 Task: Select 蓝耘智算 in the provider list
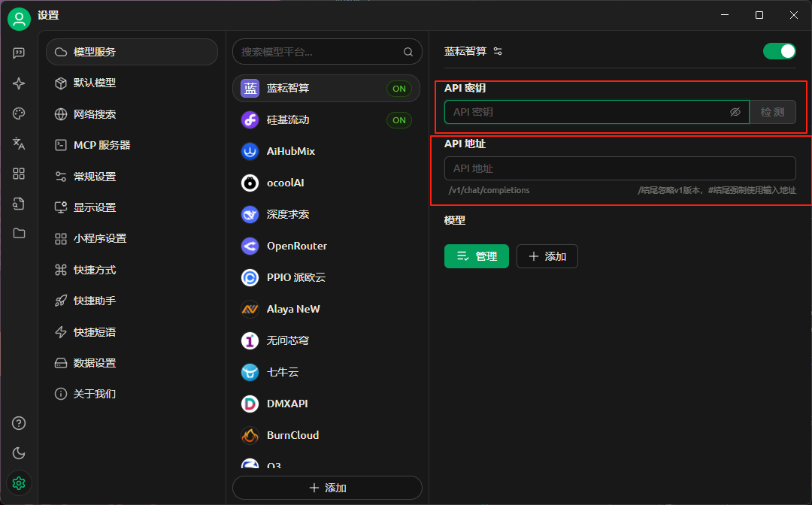click(x=327, y=89)
